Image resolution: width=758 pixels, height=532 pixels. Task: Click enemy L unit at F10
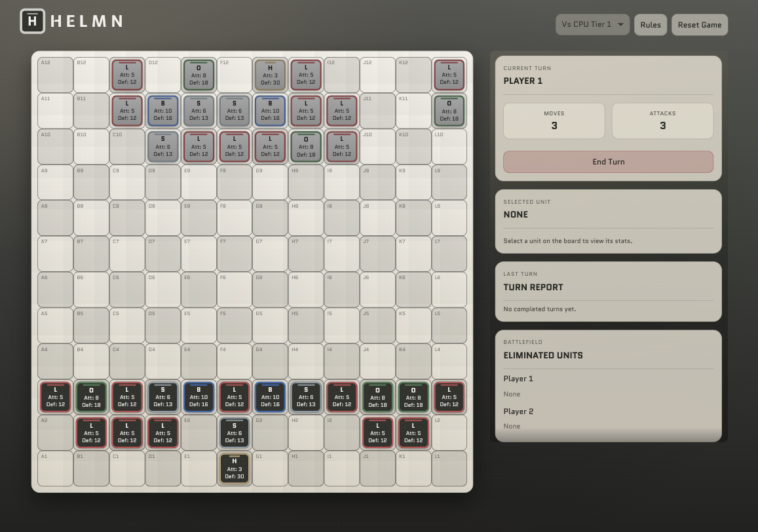pyautogui.click(x=235, y=147)
